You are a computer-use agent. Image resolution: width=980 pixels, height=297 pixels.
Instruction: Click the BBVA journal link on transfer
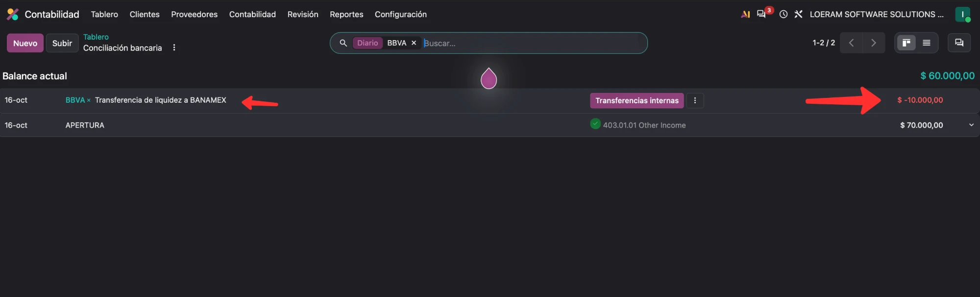75,100
